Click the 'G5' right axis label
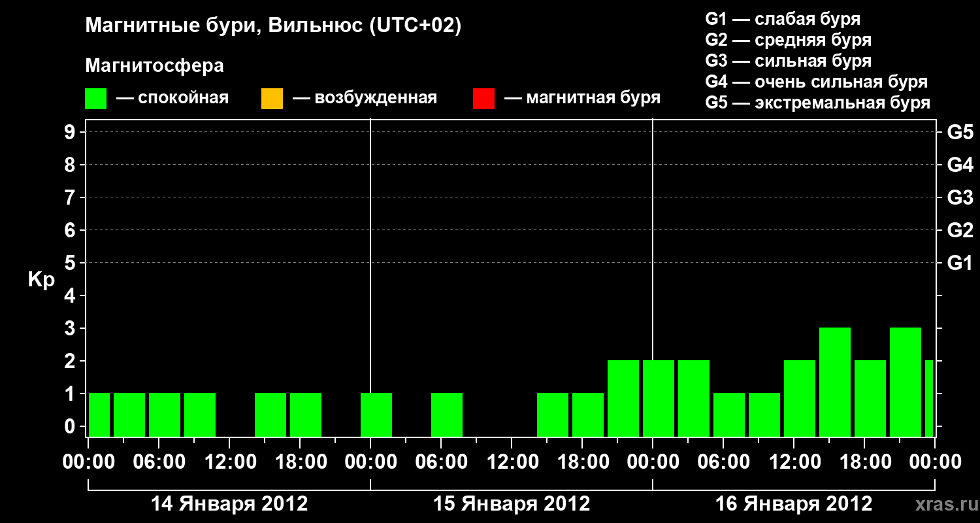Image resolution: width=980 pixels, height=523 pixels. tap(960, 133)
